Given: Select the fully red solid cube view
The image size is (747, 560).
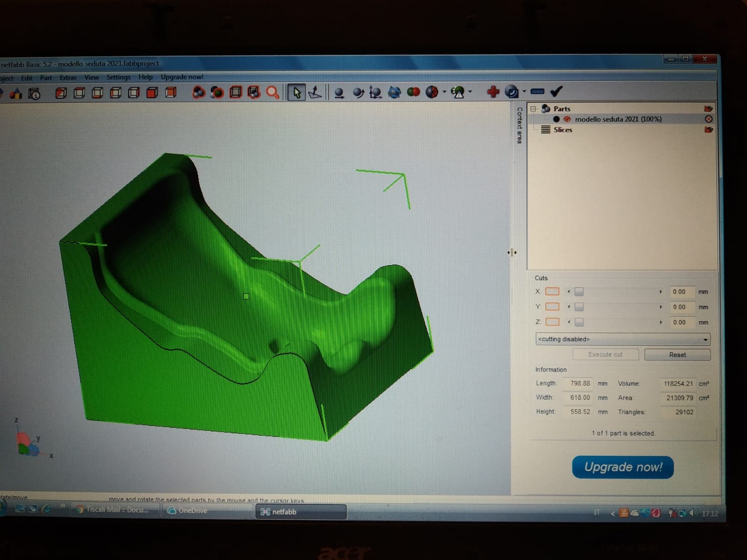Looking at the screenshot, I should click(x=152, y=93).
